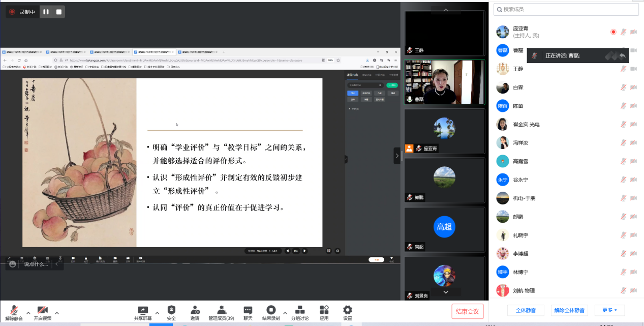Viewport: 644px width, 326px height.
Task: Toggle microphone icon on 王静 member row
Action: [623, 69]
